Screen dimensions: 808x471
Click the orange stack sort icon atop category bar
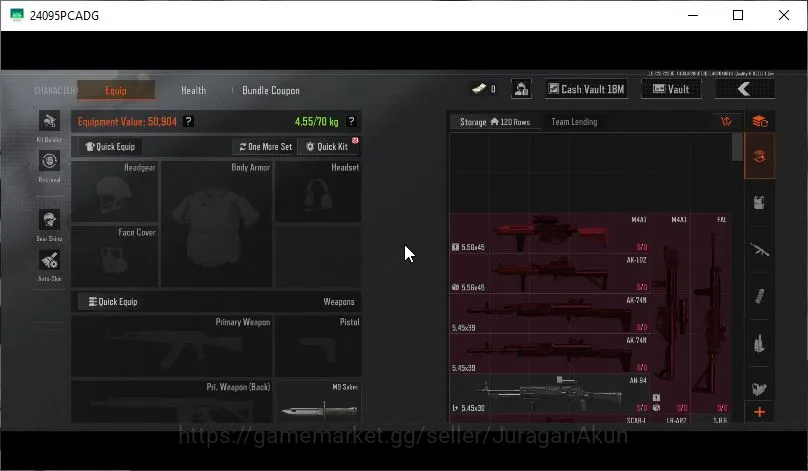(x=760, y=122)
